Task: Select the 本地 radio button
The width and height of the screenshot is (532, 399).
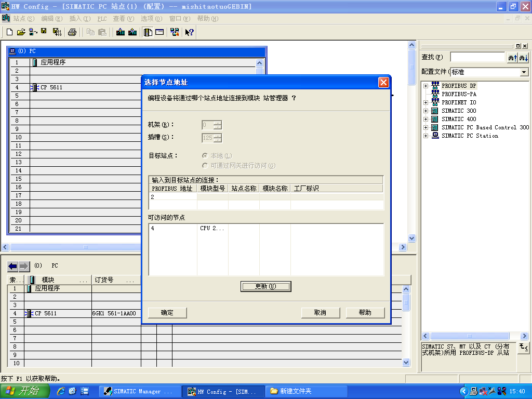Action: point(205,156)
